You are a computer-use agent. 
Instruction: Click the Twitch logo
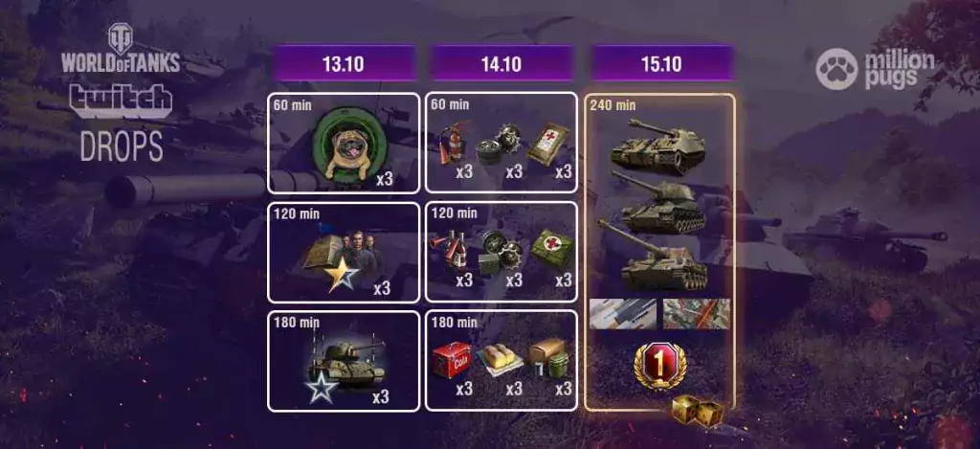tap(120, 101)
